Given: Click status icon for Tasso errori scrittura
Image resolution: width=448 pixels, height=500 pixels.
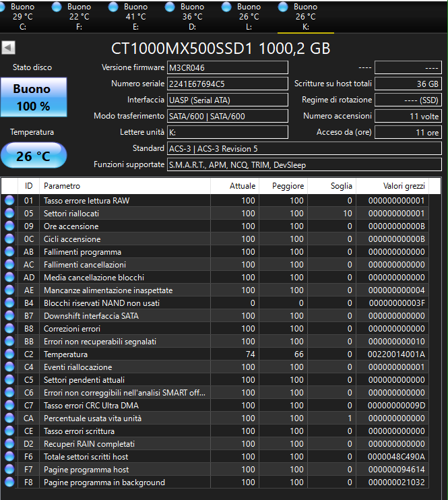Looking at the screenshot, I should [x=9, y=431].
